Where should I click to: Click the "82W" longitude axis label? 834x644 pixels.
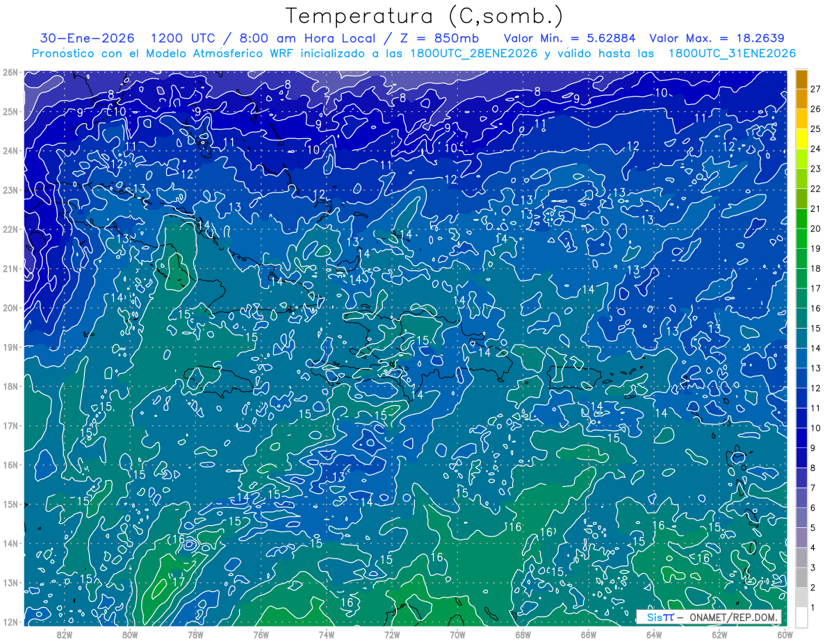(x=65, y=634)
